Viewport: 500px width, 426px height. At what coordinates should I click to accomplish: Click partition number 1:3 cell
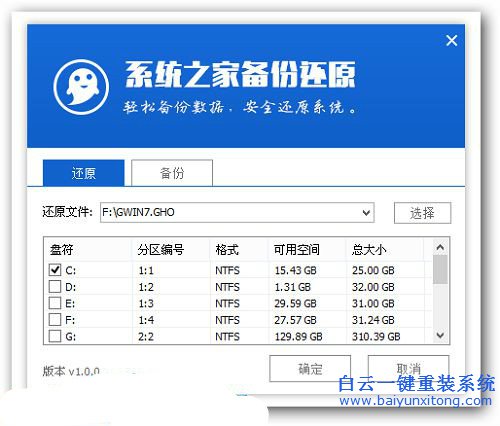click(x=146, y=303)
